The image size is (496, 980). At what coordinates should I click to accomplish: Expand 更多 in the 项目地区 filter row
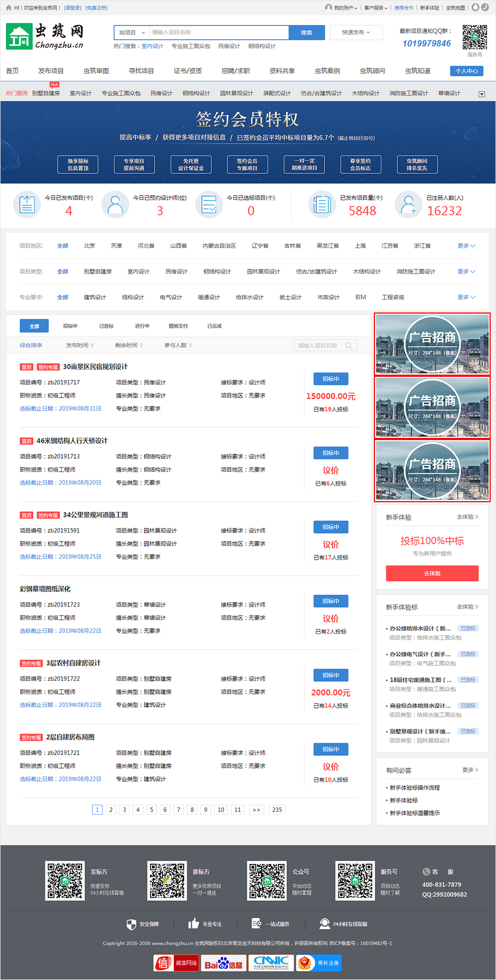coord(466,246)
